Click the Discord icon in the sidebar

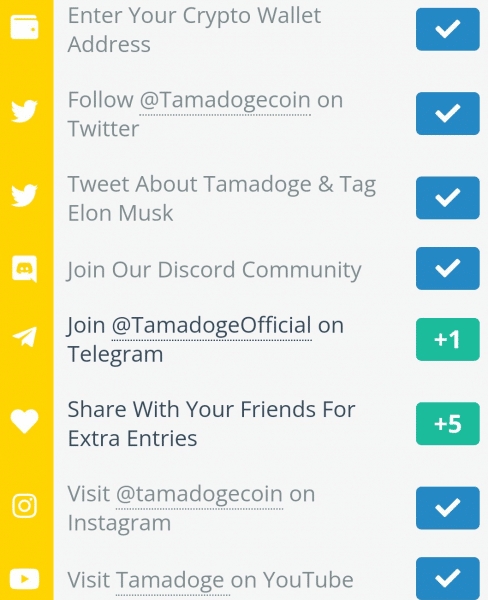click(x=24, y=269)
